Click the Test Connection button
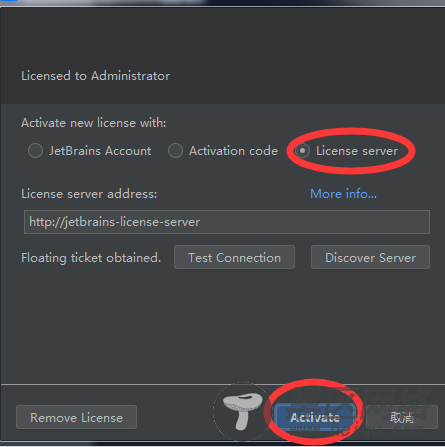This screenshot has height=447, width=445. tap(234, 257)
